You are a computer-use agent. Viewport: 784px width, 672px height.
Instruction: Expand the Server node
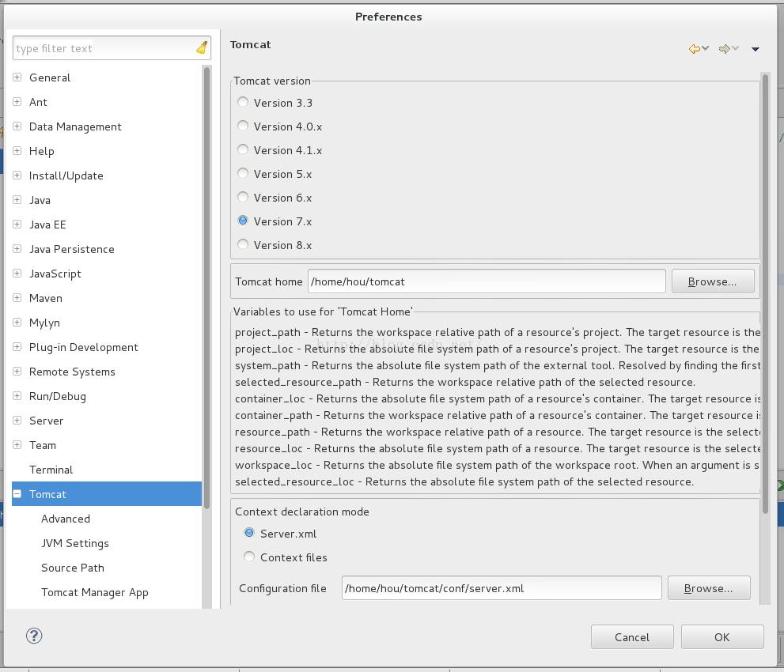point(17,420)
